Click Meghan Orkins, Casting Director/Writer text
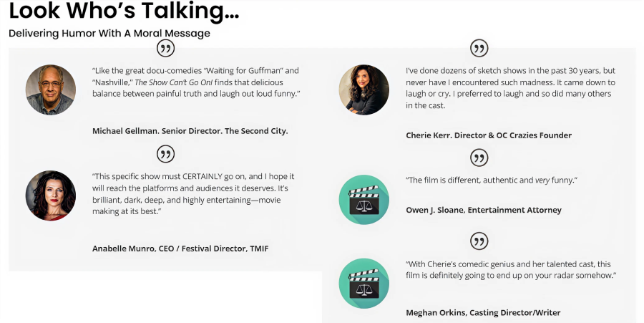Screen dimensions: 644x323 pyautogui.click(x=483, y=312)
